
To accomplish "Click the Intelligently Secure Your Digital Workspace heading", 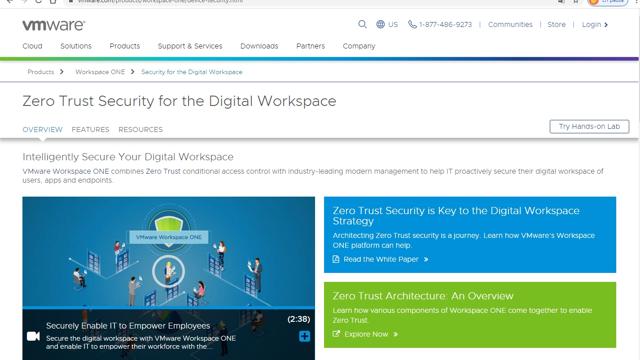I will click(x=128, y=157).
